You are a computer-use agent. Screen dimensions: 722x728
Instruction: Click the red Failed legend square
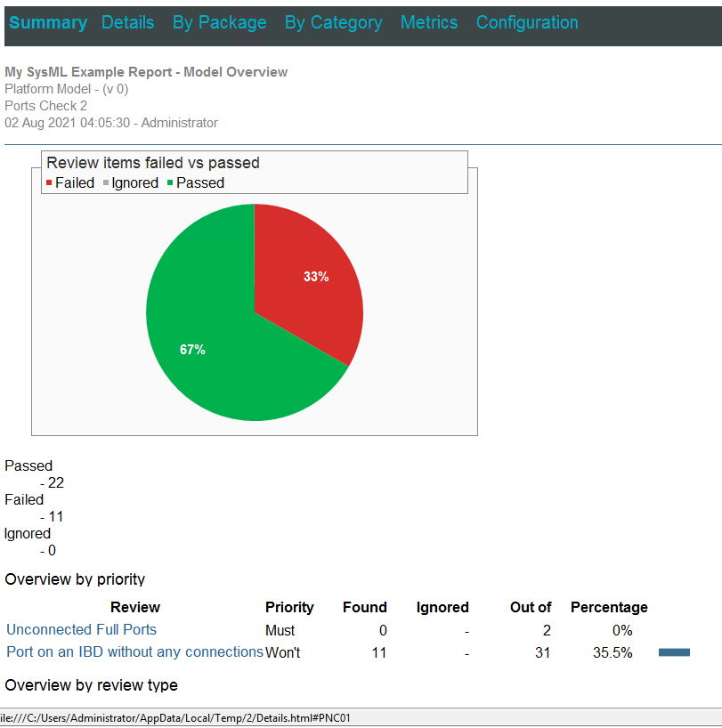click(48, 182)
